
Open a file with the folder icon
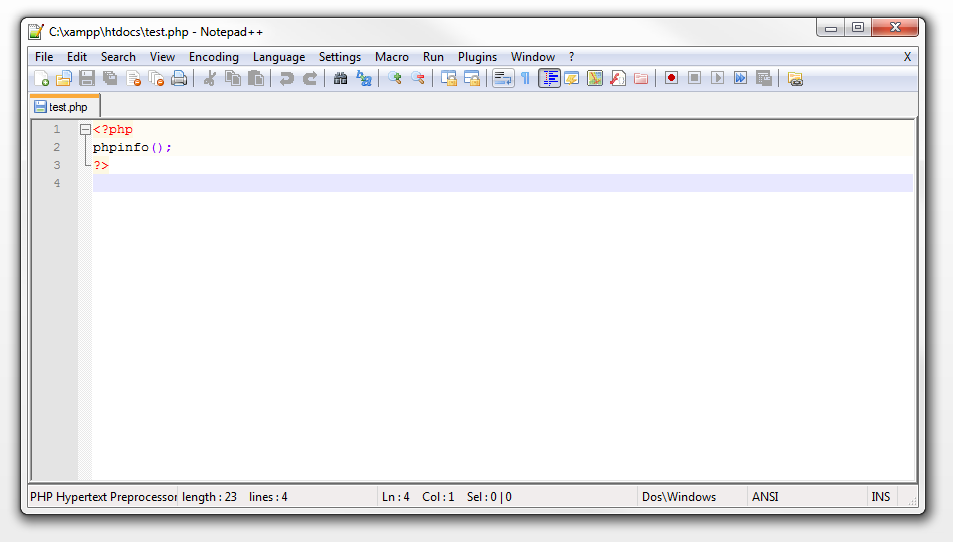(x=63, y=78)
